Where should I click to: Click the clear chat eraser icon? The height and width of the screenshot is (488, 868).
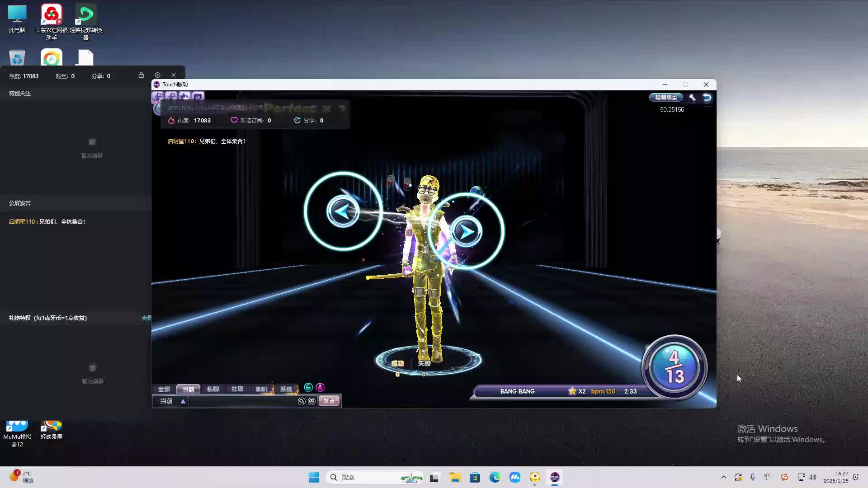302,401
